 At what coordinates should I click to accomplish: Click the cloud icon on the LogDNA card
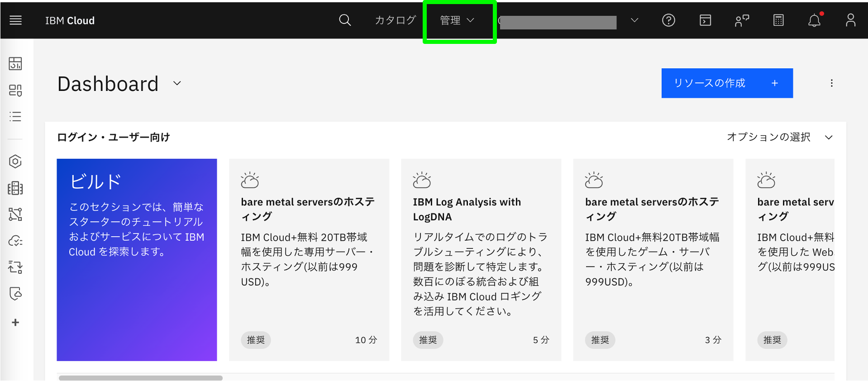coord(422,180)
